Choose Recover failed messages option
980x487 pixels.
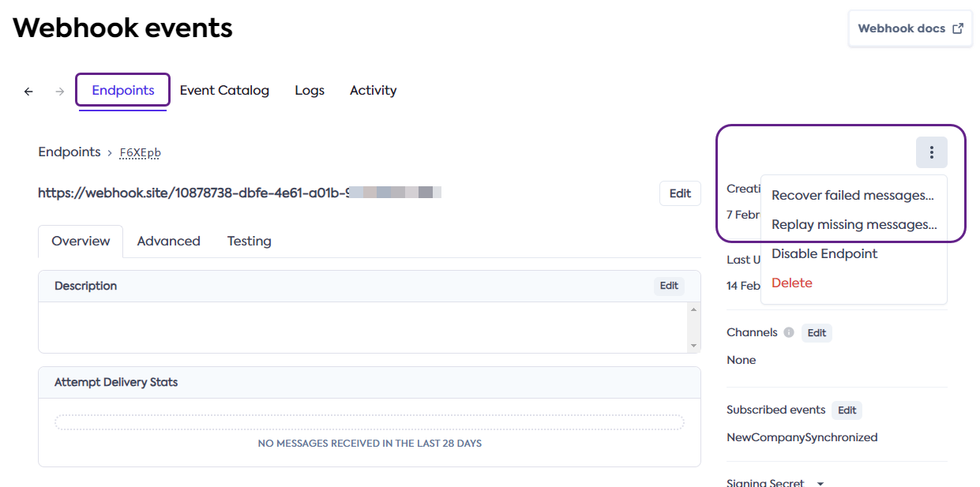point(852,196)
